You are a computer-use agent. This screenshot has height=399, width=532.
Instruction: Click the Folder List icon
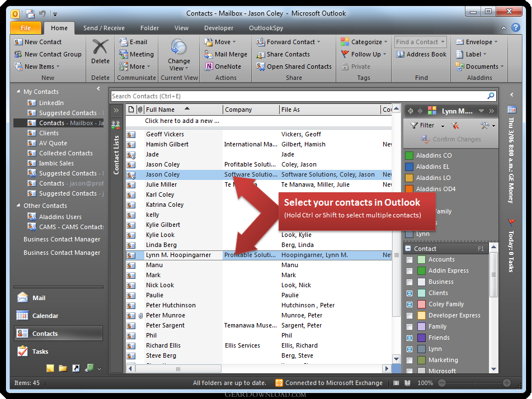coord(63,368)
